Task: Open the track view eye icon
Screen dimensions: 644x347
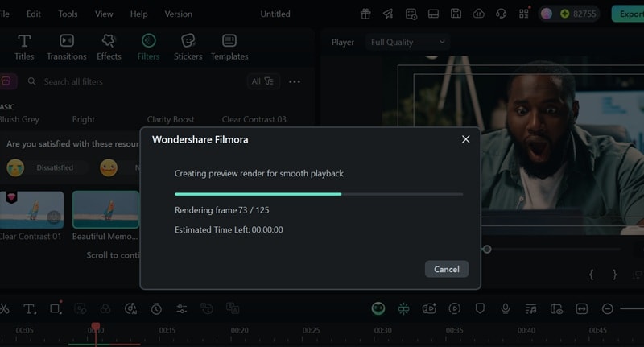Action: pyautogui.click(x=556, y=309)
